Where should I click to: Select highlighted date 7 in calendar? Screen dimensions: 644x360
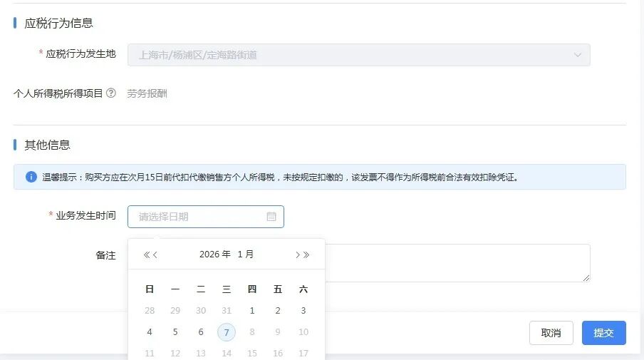pos(227,332)
